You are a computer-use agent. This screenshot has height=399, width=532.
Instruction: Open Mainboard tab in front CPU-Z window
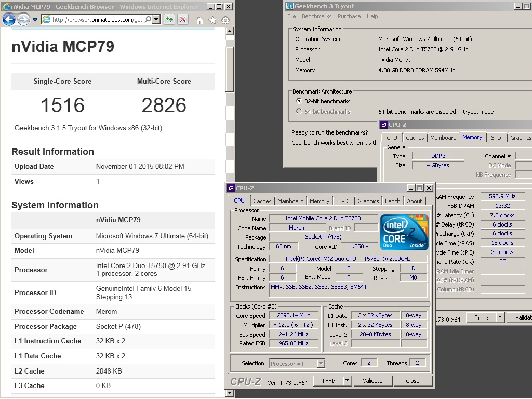tap(290, 201)
